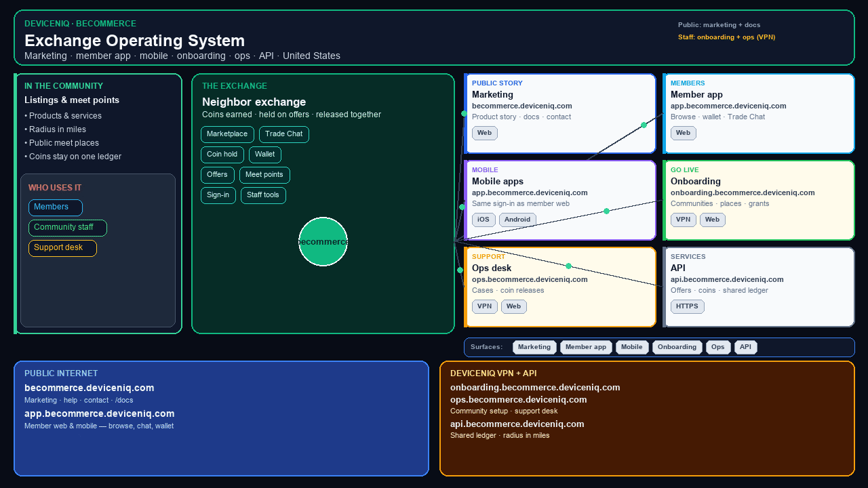Screen dimensions: 868x488
Task: Select Onboarding in the Surfaces bar
Action: (677, 347)
